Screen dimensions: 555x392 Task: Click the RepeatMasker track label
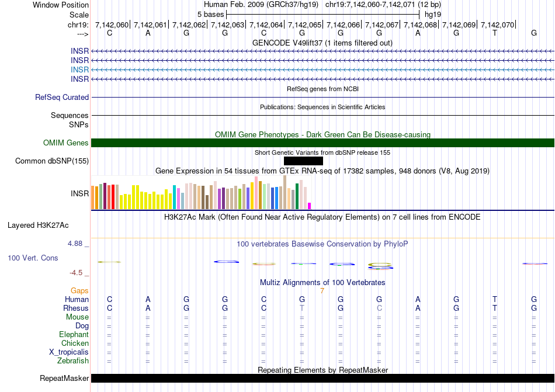click(64, 379)
